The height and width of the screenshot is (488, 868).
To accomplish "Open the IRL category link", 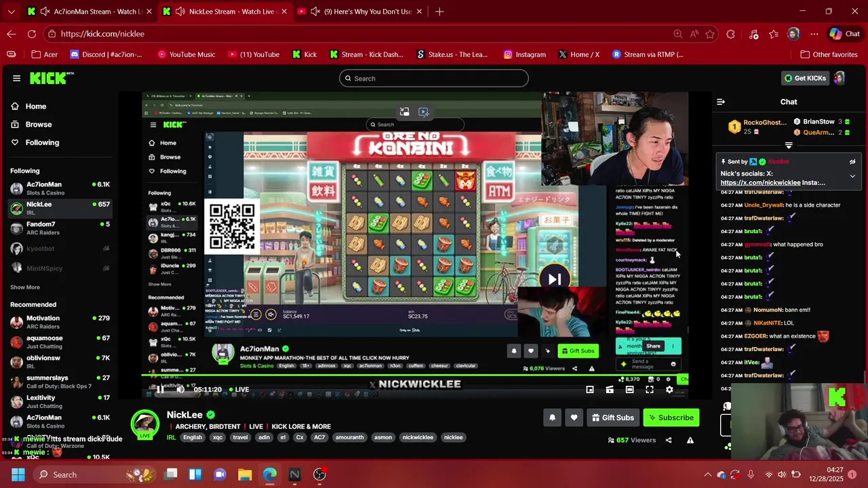I will pyautogui.click(x=172, y=437).
